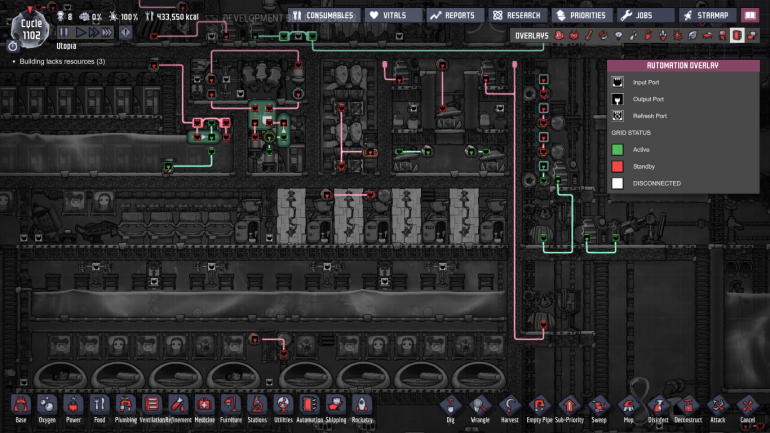770x433 pixels.
Task: Select the Harvest tool
Action: tap(510, 408)
